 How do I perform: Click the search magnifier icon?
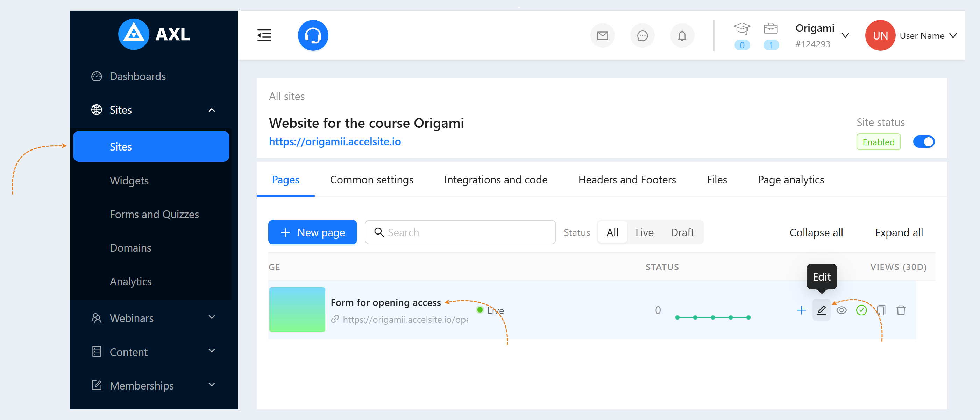(x=378, y=232)
